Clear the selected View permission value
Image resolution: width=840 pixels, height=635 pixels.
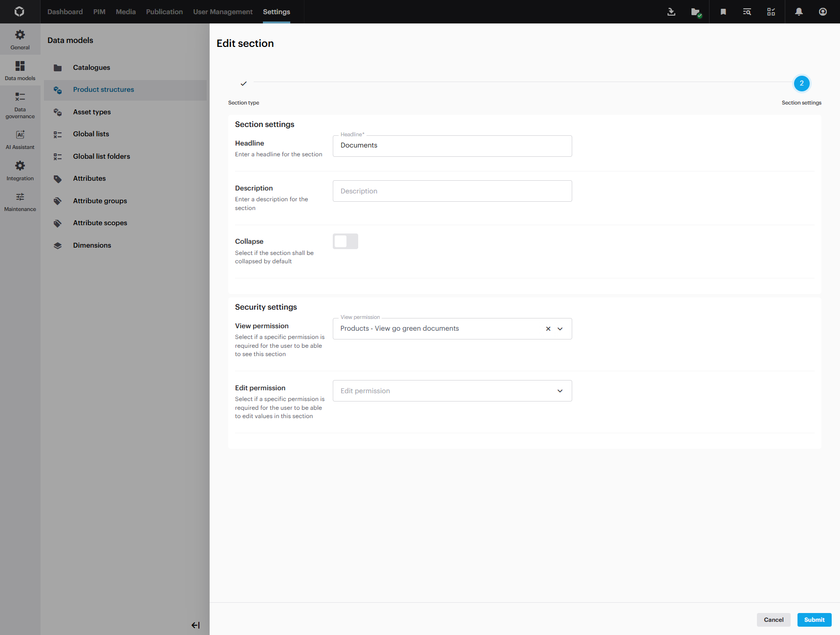pos(548,329)
